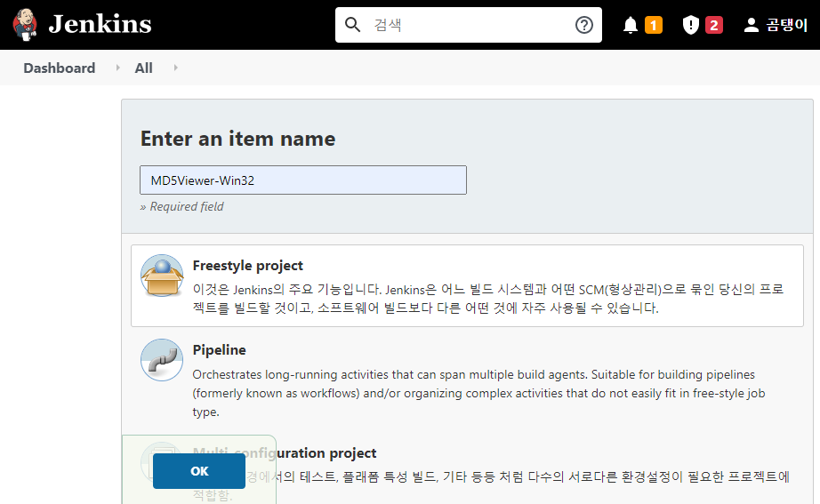Choose the Pipeline item type

(219, 349)
